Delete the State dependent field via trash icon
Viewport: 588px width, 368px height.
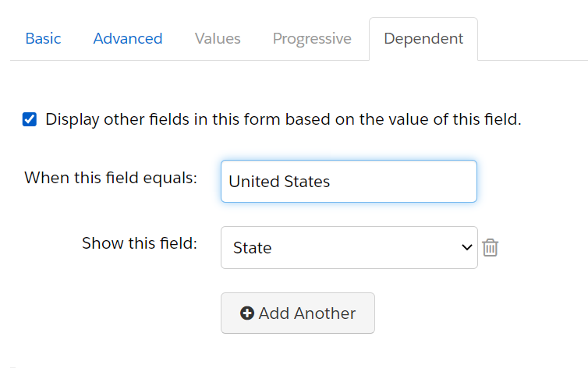[x=490, y=248]
